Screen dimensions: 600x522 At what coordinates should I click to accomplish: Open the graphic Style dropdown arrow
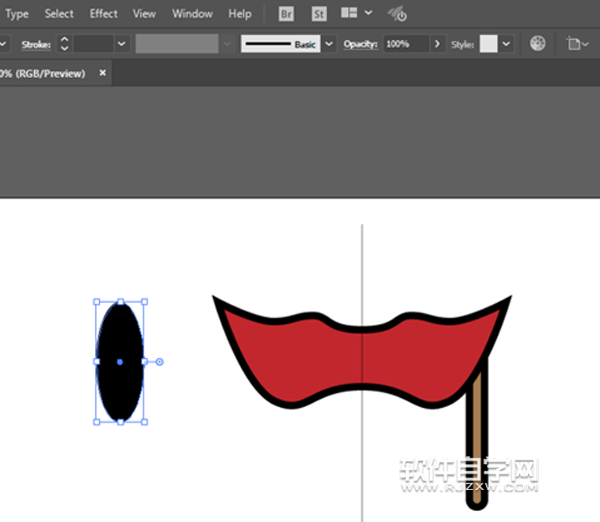tap(506, 44)
